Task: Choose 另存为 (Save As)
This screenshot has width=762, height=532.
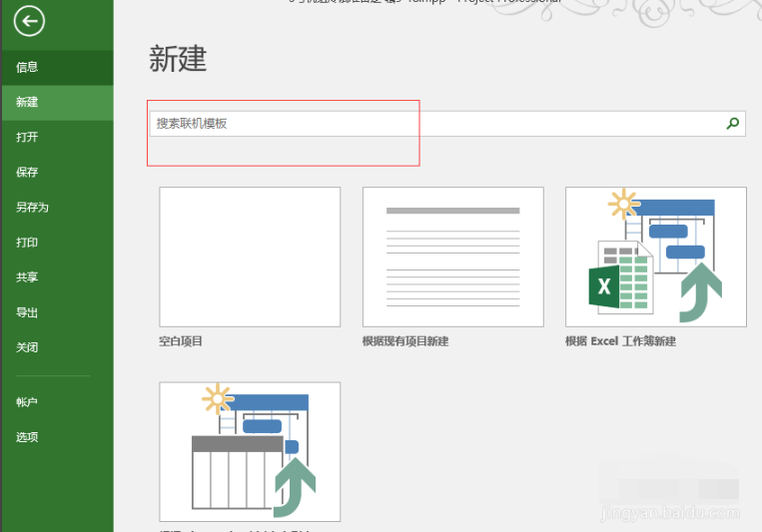Action: pos(32,208)
